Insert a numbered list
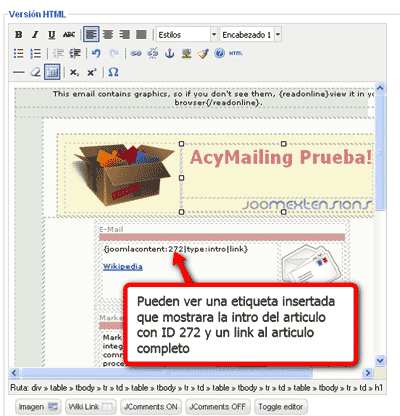This screenshot has width=400, height=416. [35, 53]
